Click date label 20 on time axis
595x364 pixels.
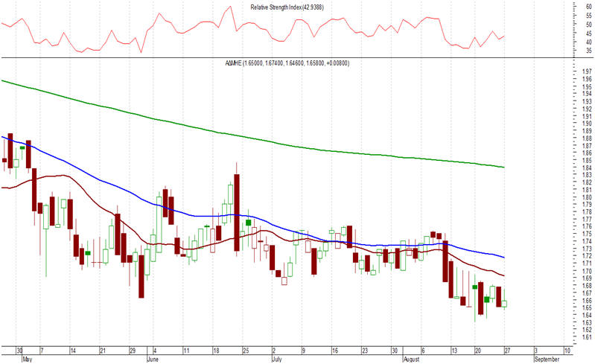478,351
